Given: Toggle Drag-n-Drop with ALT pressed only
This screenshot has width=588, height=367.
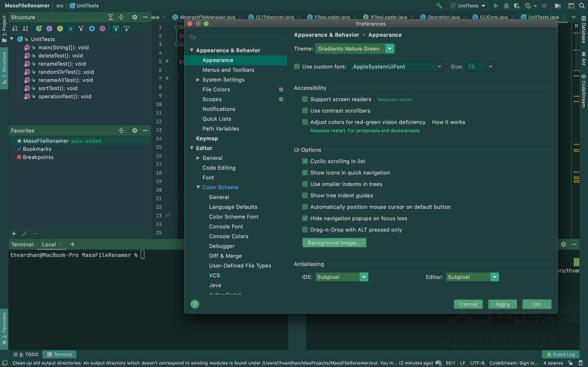Looking at the screenshot, I should pos(304,230).
